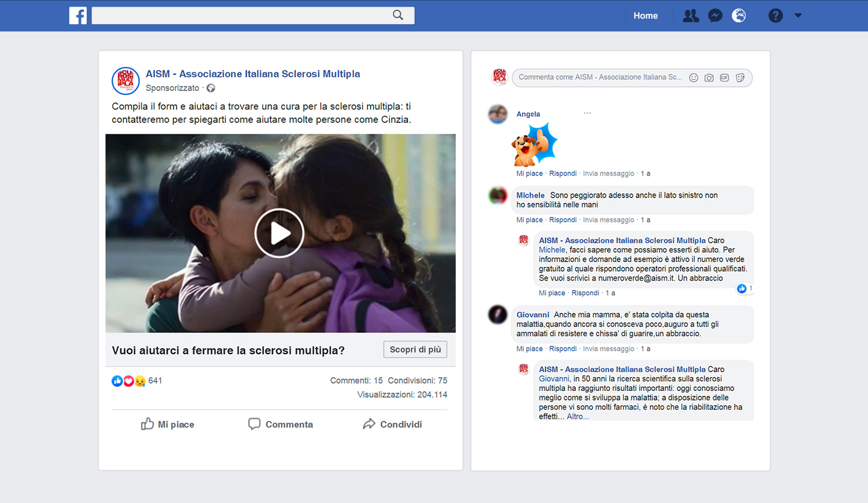Expand the account dropdown arrow
Image resolution: width=868 pixels, height=503 pixels.
[x=798, y=16]
